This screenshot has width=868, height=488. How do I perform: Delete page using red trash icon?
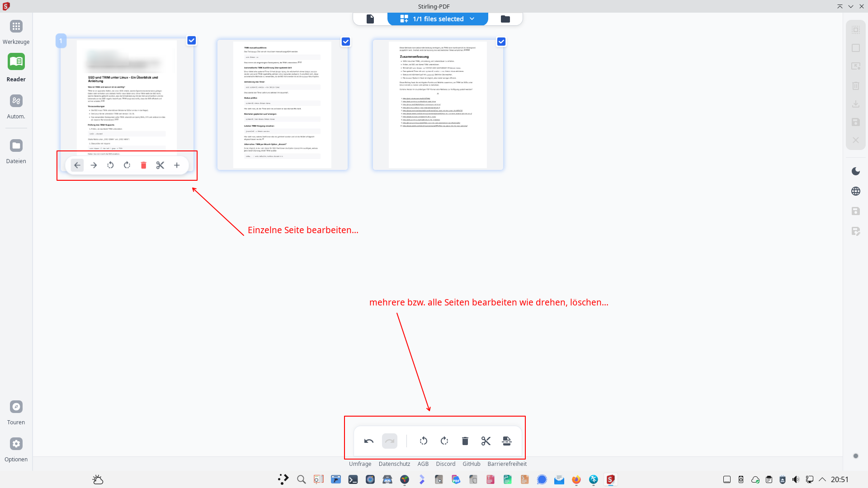[x=143, y=165]
